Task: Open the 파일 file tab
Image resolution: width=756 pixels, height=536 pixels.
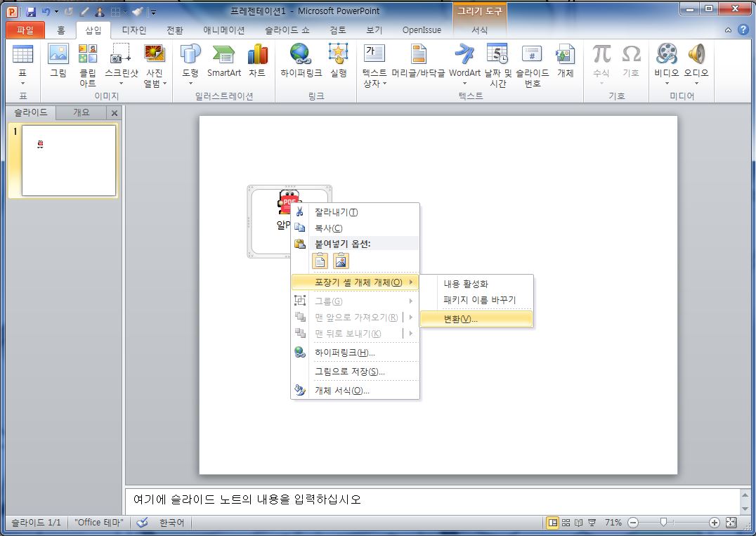Action: pos(25,30)
